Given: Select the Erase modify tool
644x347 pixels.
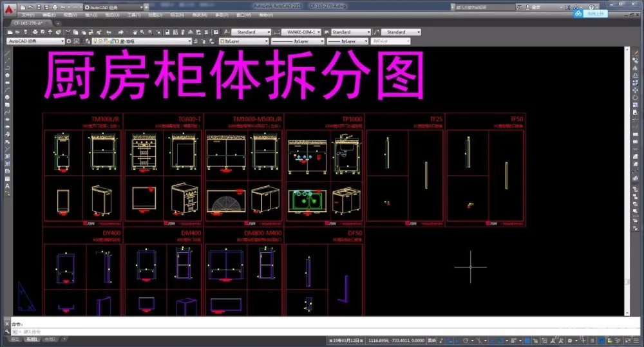Looking at the screenshot, I should point(636,53).
